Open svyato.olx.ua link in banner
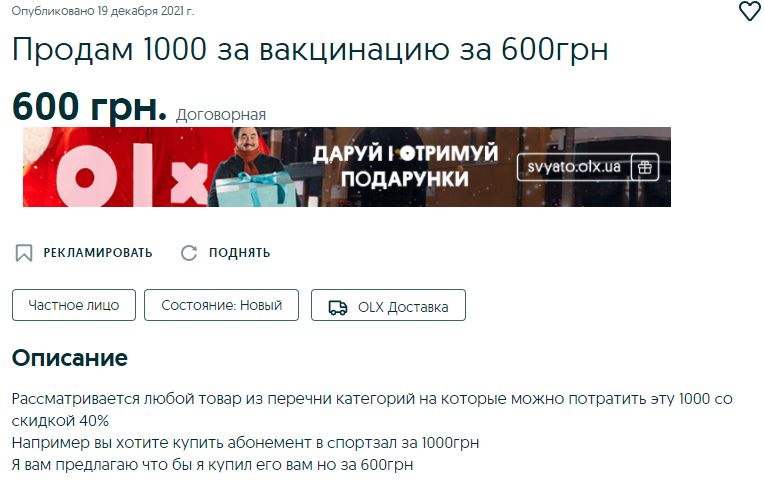764x485 pixels. (574, 167)
